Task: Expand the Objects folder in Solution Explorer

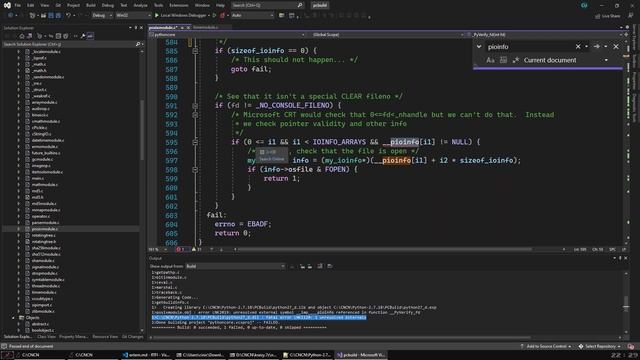Action: (x=13, y=318)
